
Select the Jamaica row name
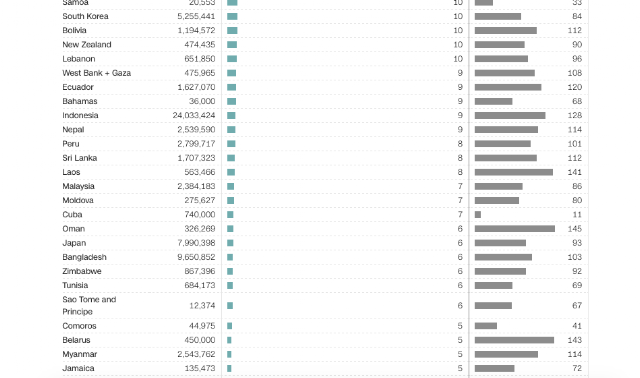(78, 369)
